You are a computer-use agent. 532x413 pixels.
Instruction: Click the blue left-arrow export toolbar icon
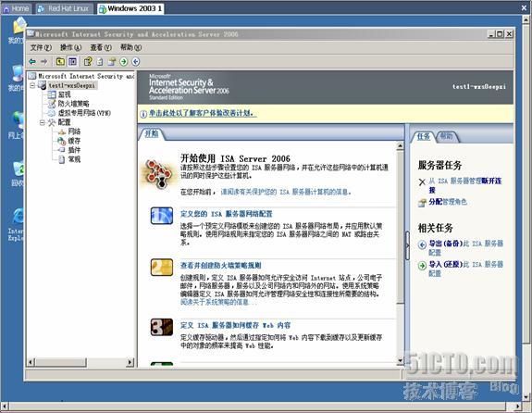[x=136, y=61]
